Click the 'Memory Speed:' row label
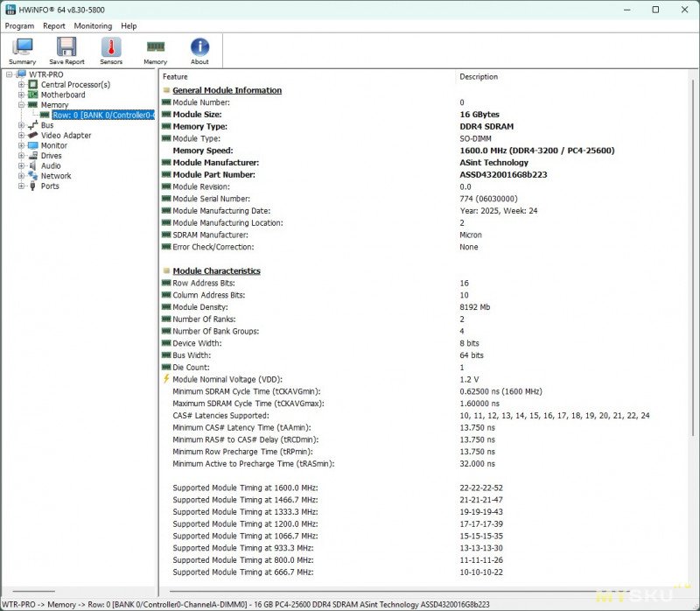700x611 pixels. [203, 151]
